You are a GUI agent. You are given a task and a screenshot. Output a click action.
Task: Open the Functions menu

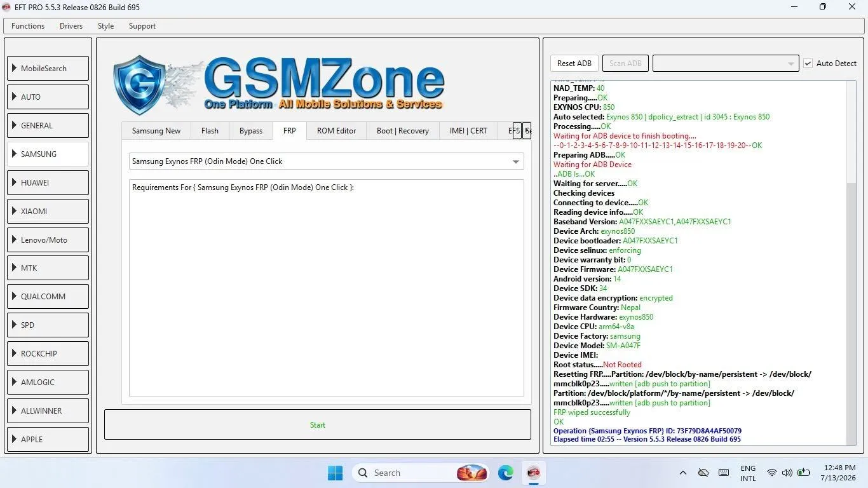(x=28, y=26)
